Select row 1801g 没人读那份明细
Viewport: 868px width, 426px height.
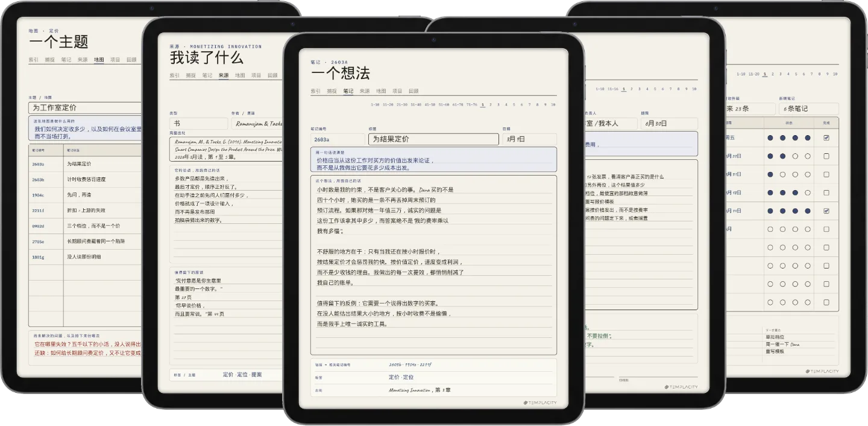point(84,257)
